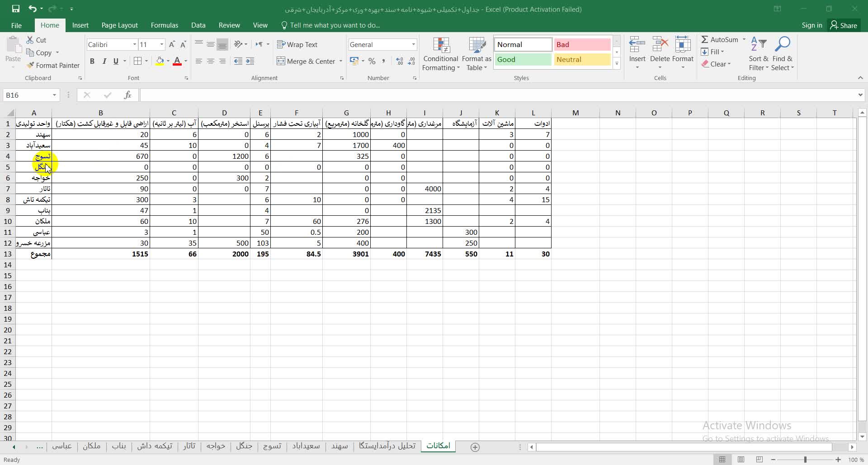
Task: Click the Increase Font Size icon
Action: coord(172,44)
